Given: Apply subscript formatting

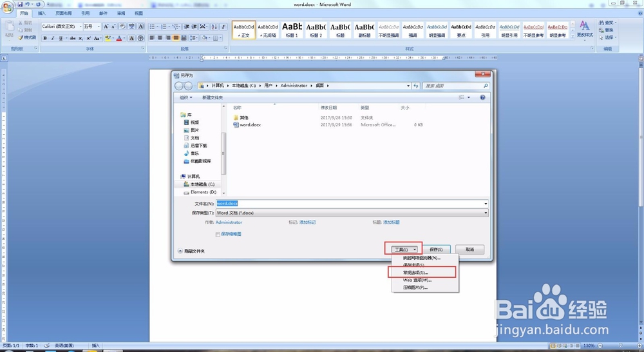Looking at the screenshot, I should (x=80, y=38).
